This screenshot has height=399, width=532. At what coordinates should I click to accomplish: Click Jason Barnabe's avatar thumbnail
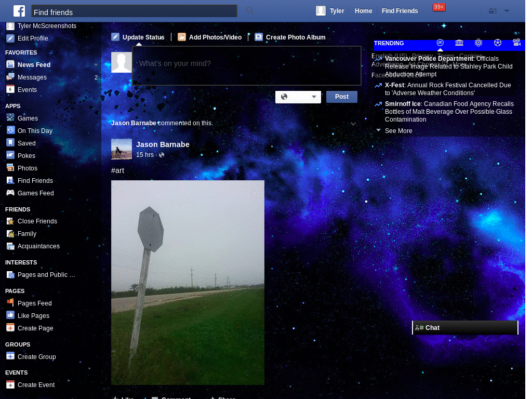122,149
